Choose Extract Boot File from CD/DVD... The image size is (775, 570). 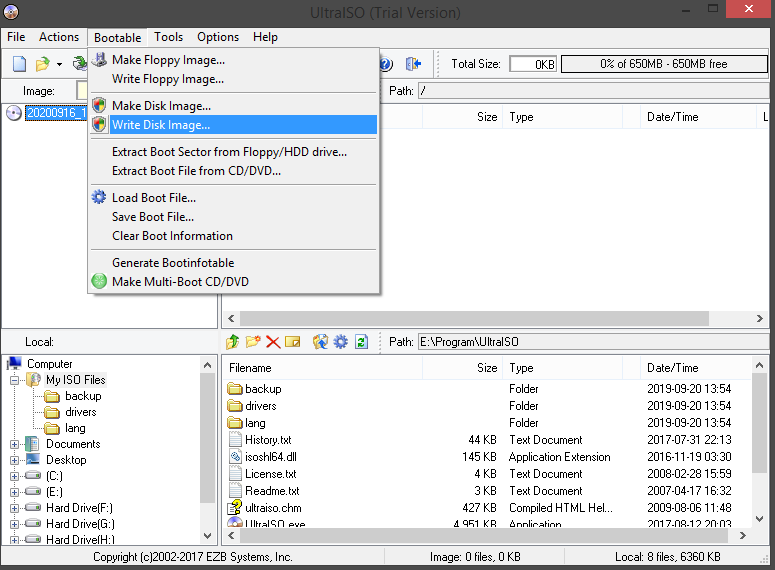point(233,171)
